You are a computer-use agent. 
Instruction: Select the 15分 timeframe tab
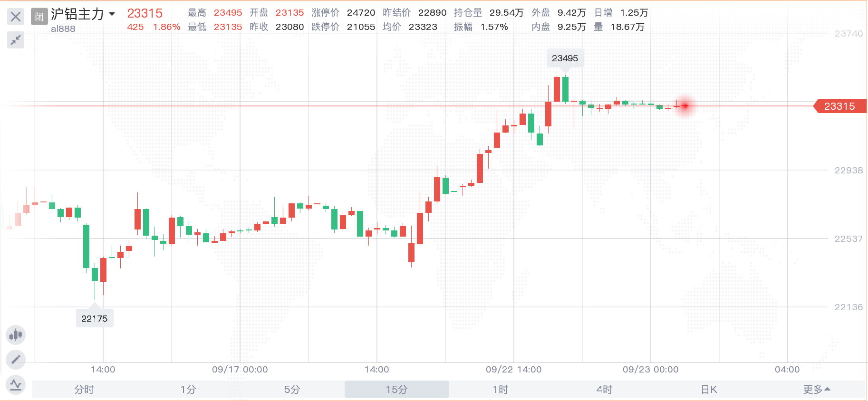[x=396, y=390]
